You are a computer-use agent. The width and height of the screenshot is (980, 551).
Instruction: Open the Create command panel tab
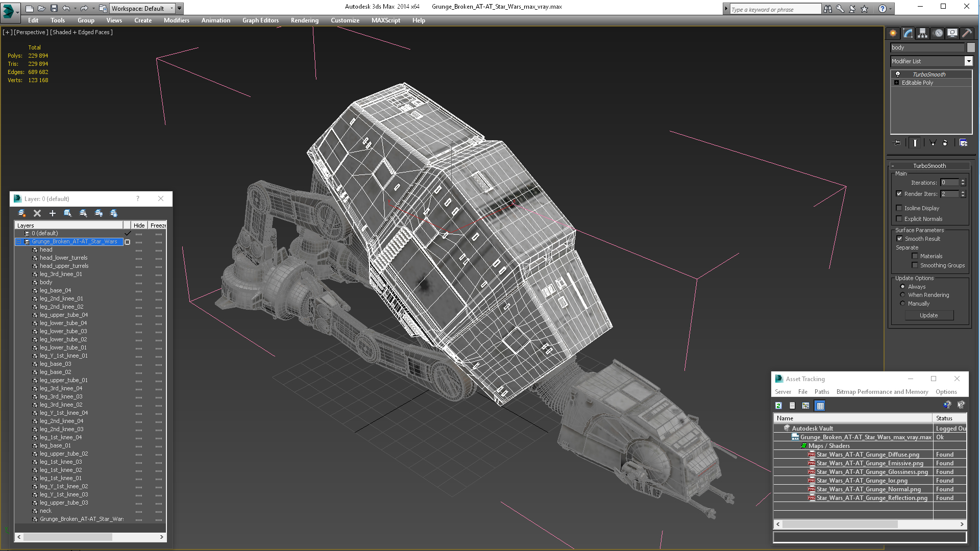click(x=893, y=33)
